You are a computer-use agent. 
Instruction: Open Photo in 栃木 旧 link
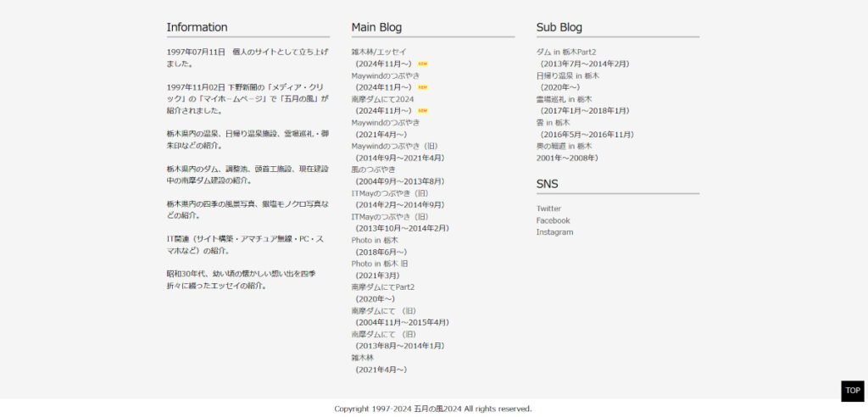pos(380,264)
